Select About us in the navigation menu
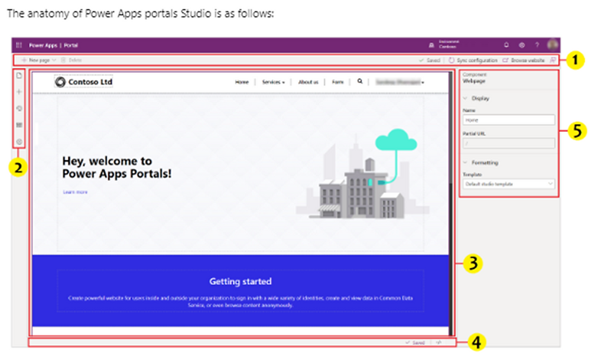Screen dimensions: 591x364 point(309,83)
